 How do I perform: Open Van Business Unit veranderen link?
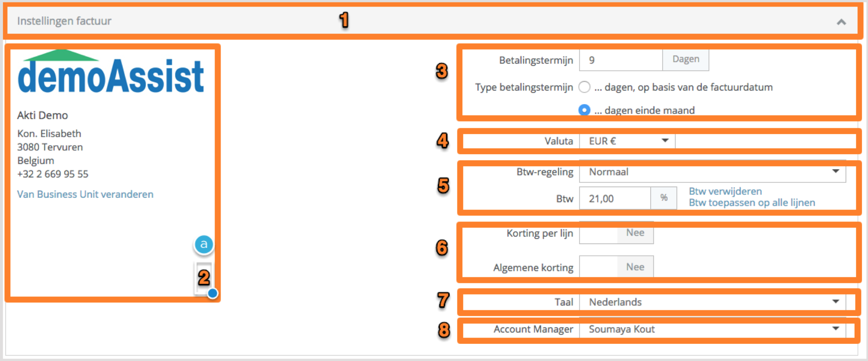coord(85,194)
